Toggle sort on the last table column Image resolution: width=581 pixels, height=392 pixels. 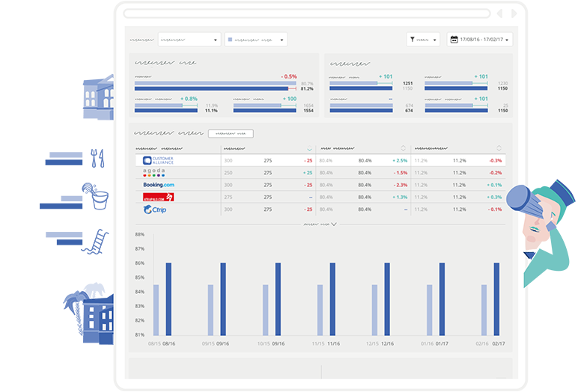coord(499,148)
